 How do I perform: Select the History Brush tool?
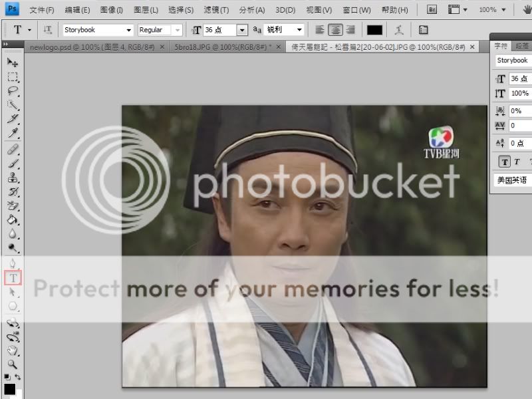13,192
